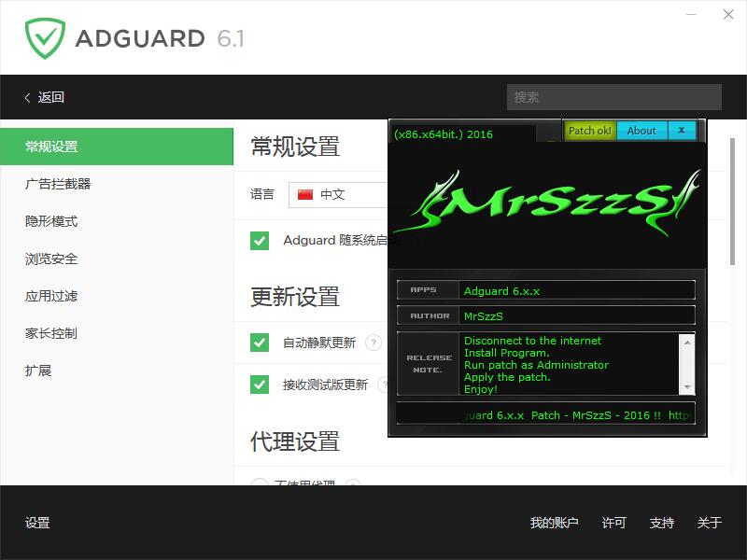Screen dimensions: 747x560
Task: Click the Adguard 6.x.x apps field
Action: [576, 290]
